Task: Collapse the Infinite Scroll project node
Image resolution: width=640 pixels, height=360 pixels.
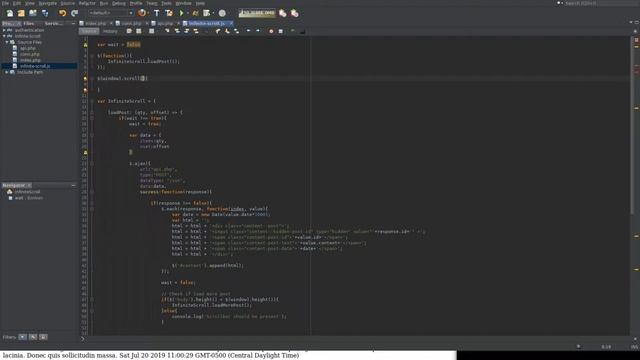Action: click(x=4, y=36)
